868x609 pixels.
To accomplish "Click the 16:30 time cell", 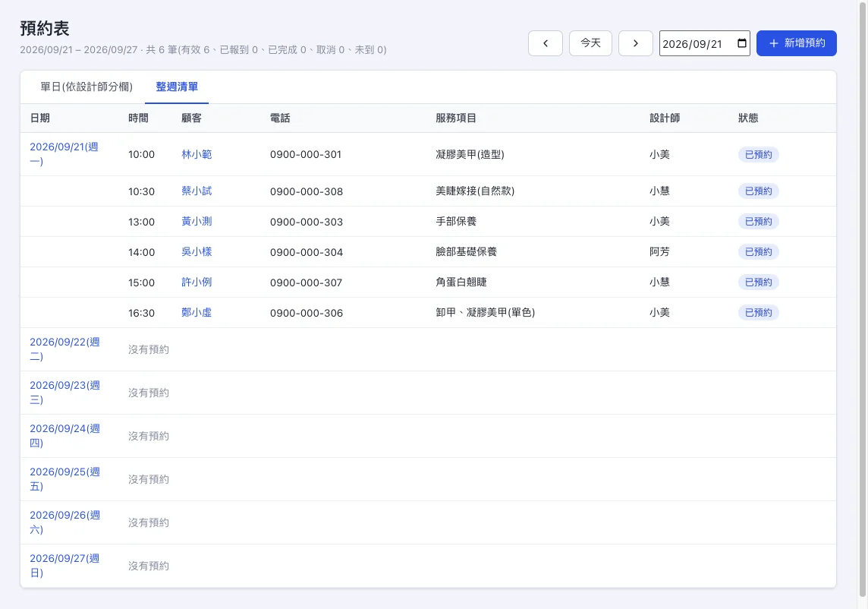I will pyautogui.click(x=141, y=313).
